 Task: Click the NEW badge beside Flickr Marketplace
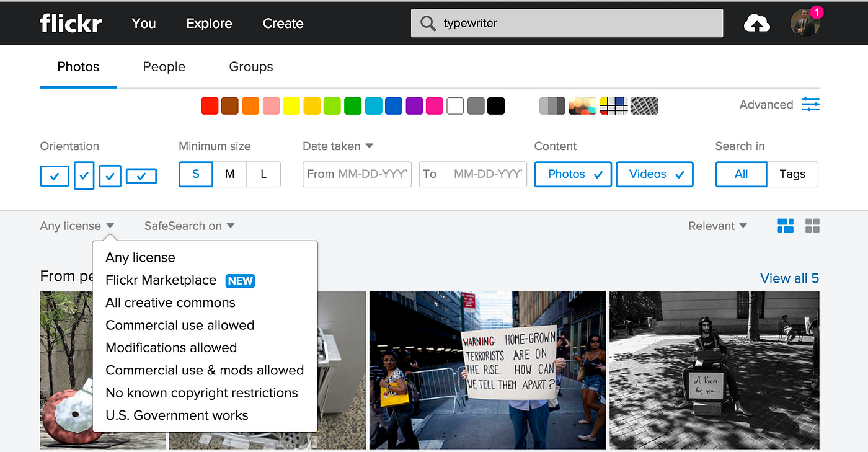(240, 280)
